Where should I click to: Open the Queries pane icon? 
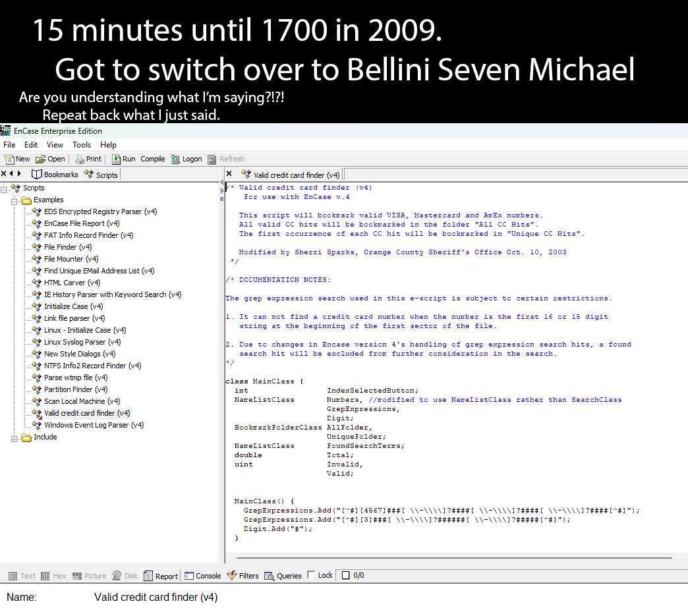(x=270, y=576)
